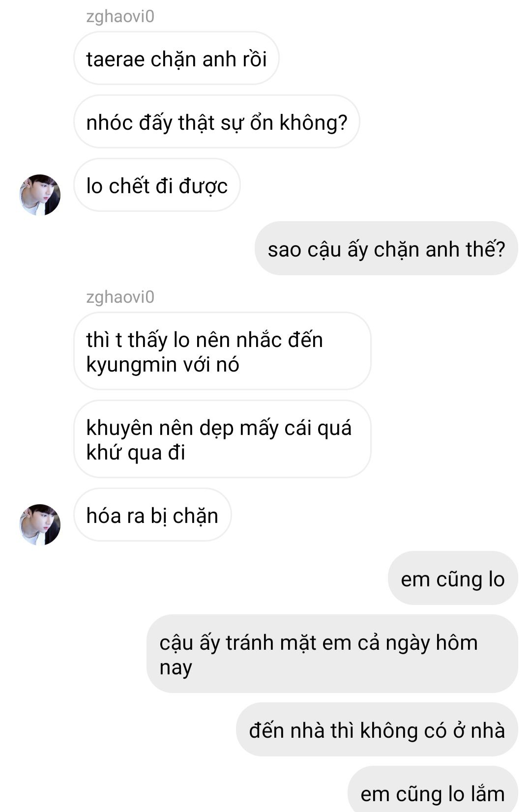
Task: Tap the "em cũng lo lắm" message
Action: click(433, 789)
